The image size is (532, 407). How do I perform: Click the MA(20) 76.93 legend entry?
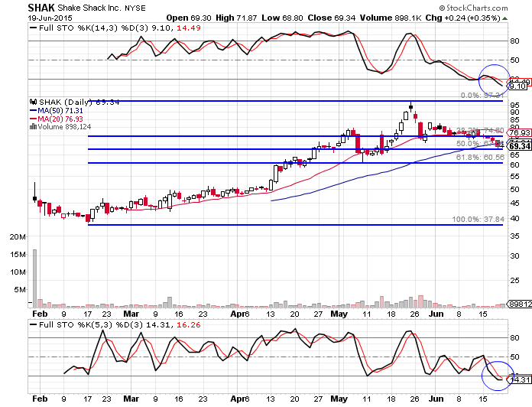click(x=57, y=119)
